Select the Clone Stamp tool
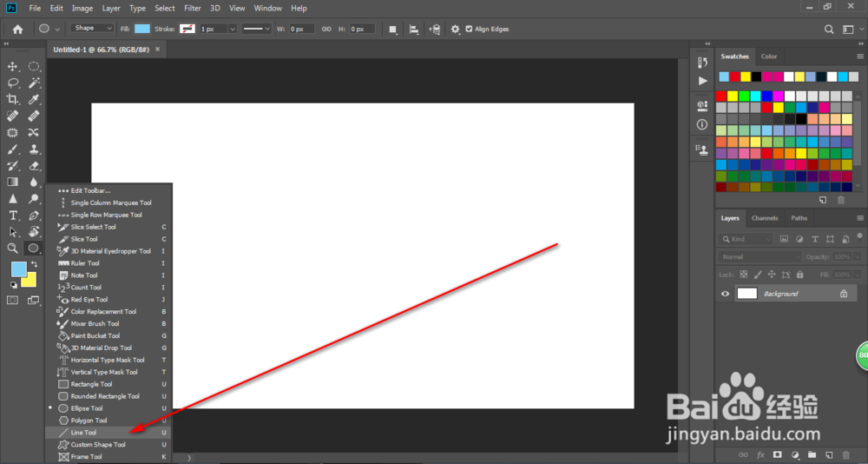The height and width of the screenshot is (464, 868). point(34,149)
